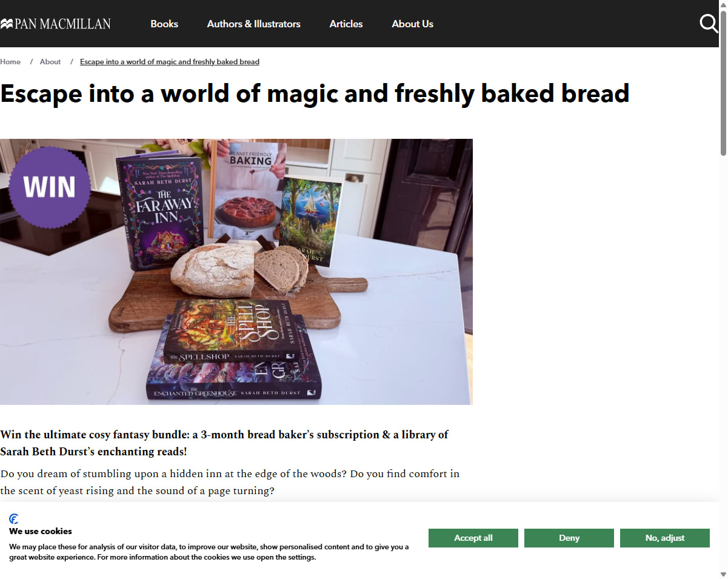Viewport: 728px width, 579px height.
Task: Open the About Us menu
Action: coord(413,24)
